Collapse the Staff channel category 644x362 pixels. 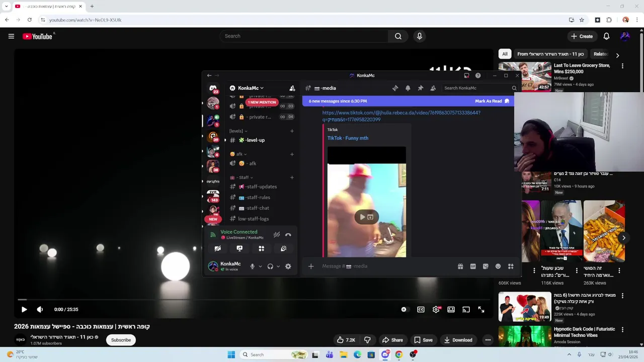coord(242,177)
